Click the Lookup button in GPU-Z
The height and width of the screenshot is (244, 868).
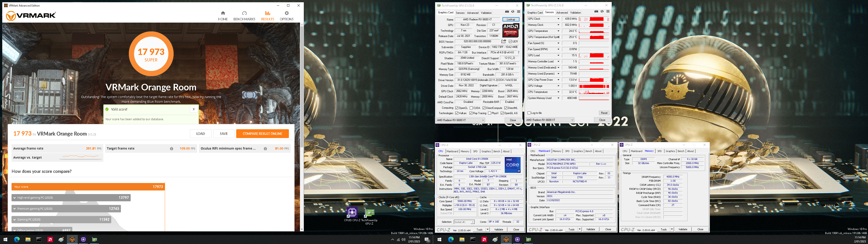[511, 20]
